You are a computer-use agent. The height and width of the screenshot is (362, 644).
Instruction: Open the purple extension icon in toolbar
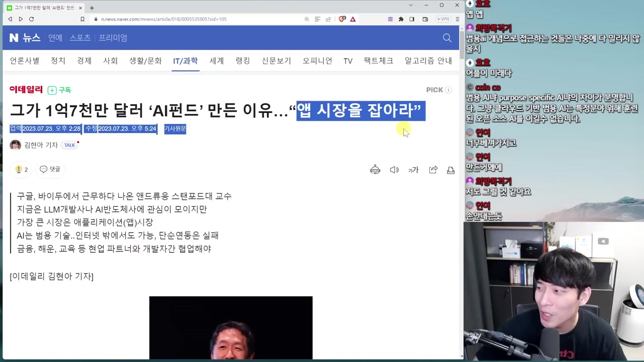[x=390, y=19]
